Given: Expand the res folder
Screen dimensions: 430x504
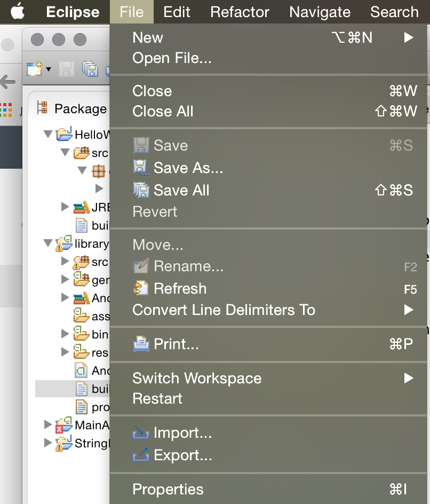Looking at the screenshot, I should coord(65,352).
